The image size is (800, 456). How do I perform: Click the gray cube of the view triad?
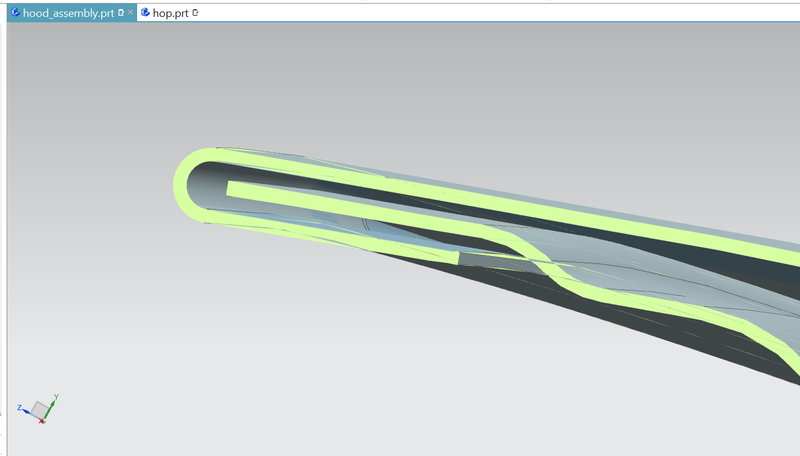(x=38, y=409)
